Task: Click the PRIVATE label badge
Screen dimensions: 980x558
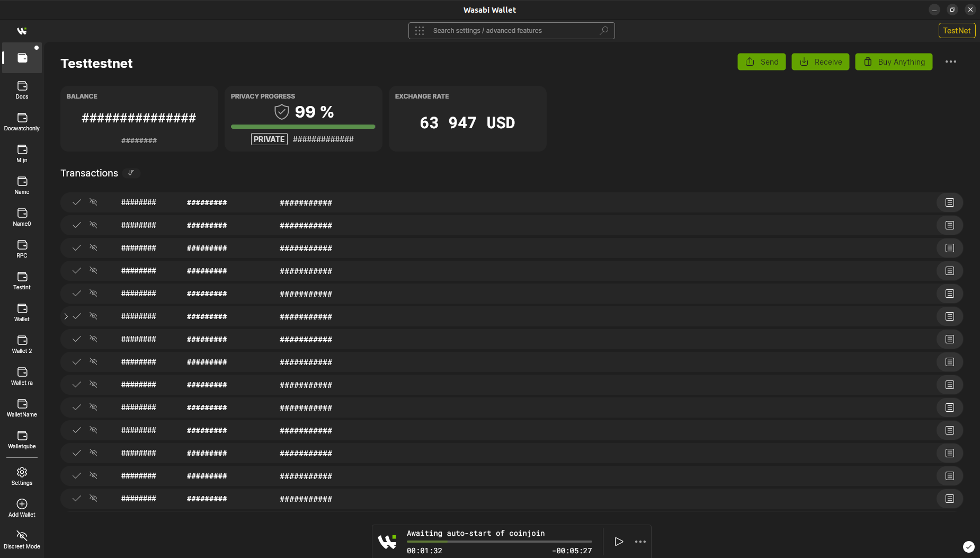Action: [269, 139]
